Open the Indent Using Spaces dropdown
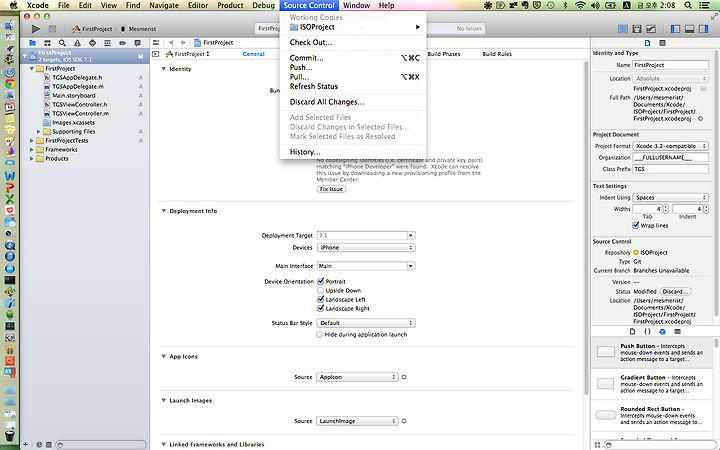This screenshot has height=450, width=720. point(670,197)
